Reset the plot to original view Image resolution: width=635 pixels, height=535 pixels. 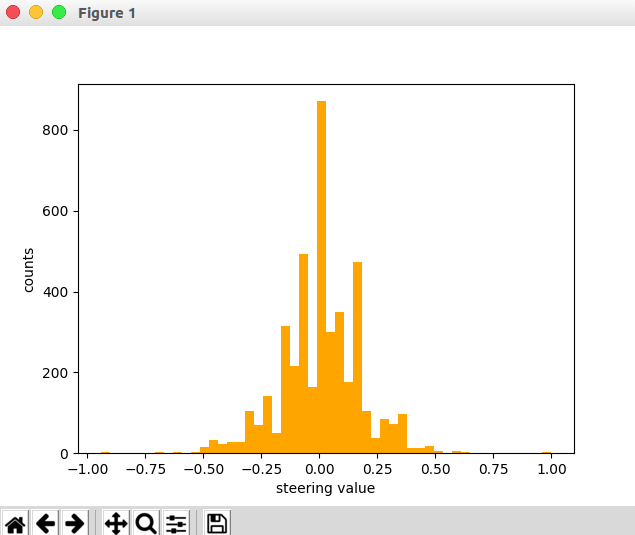coord(15,523)
